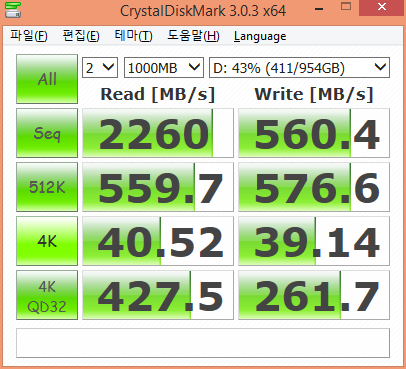Maximize the CrystalDiskMark window
Viewport: 406px width, 369px height.
coord(346,7)
